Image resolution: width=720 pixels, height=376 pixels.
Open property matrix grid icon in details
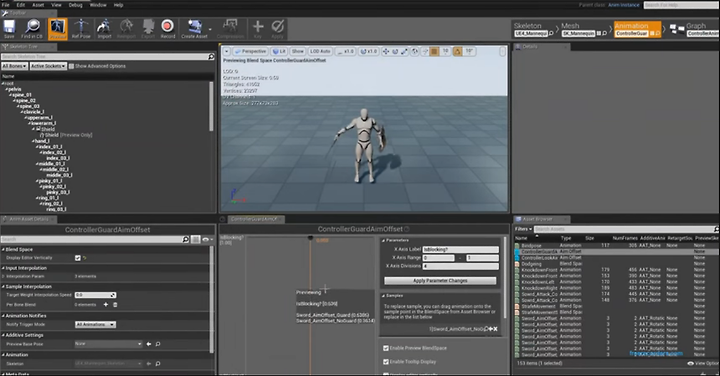[x=196, y=239]
